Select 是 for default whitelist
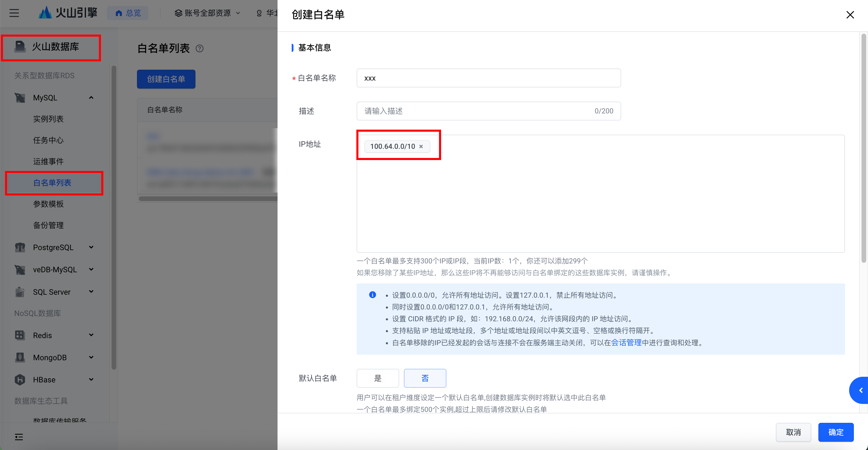The image size is (868, 450). coord(377,378)
